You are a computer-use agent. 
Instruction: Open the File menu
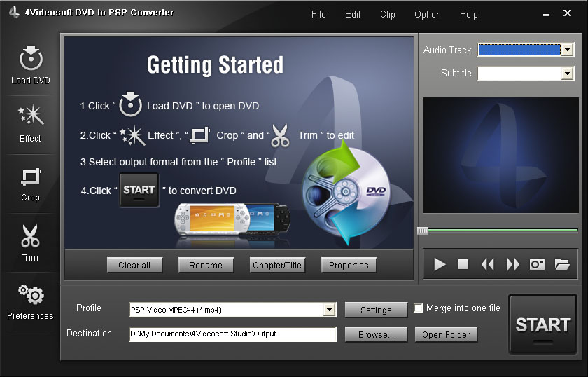point(318,14)
